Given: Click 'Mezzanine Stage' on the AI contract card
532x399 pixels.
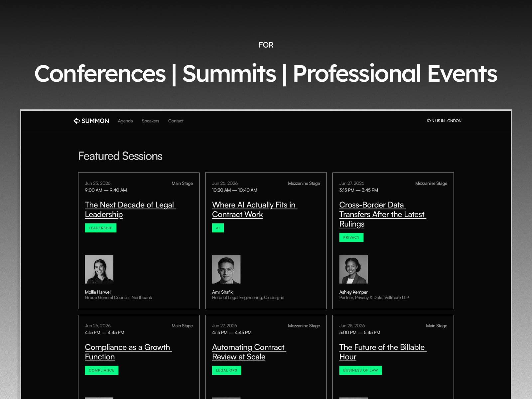Looking at the screenshot, I should 304,183.
